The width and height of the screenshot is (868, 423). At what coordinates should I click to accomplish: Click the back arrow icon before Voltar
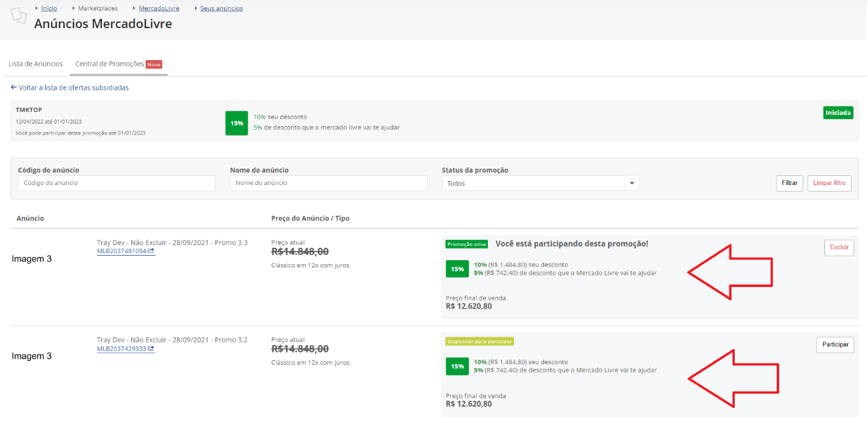click(x=14, y=88)
